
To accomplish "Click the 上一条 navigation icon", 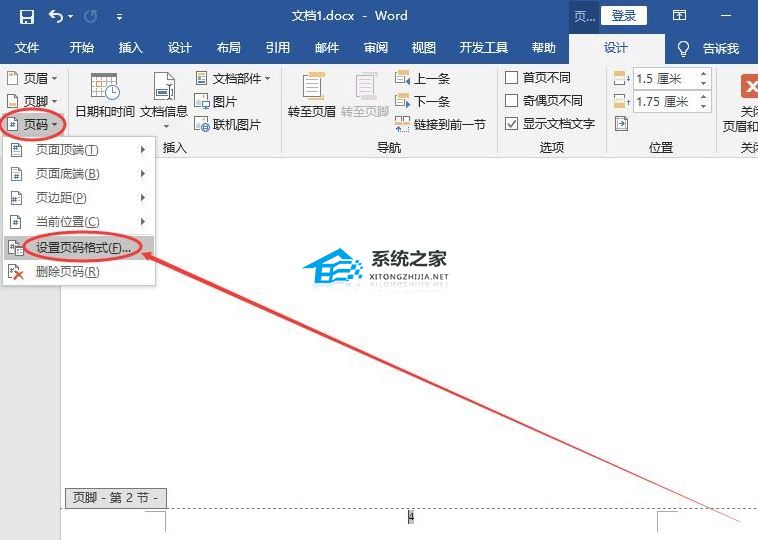I will click(x=403, y=78).
